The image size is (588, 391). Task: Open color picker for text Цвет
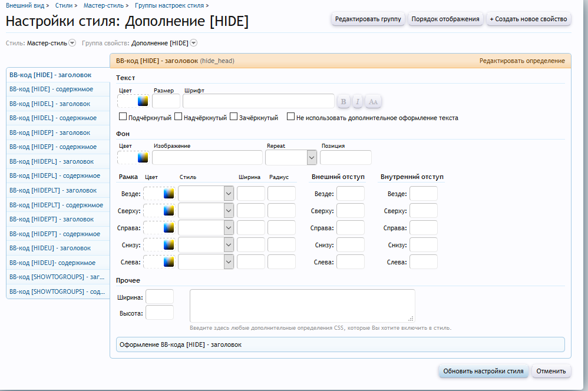pos(143,101)
